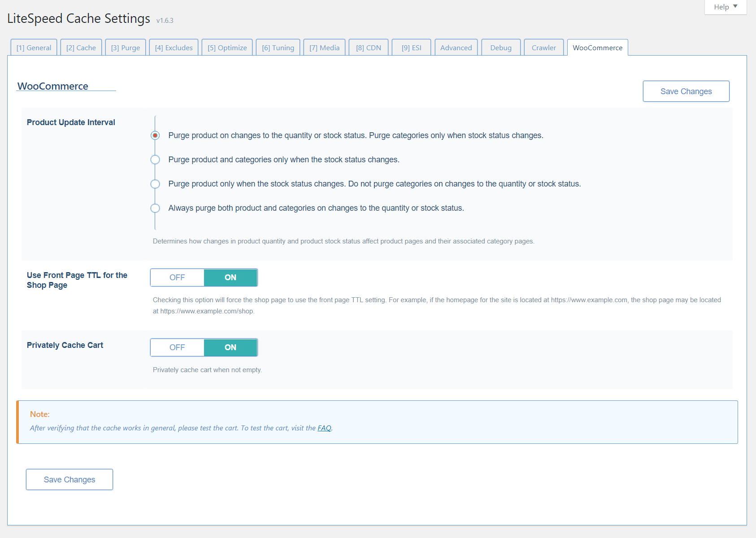Click the 'LiteSpeed Cache Settings' page title
The height and width of the screenshot is (538, 756).
[79, 18]
